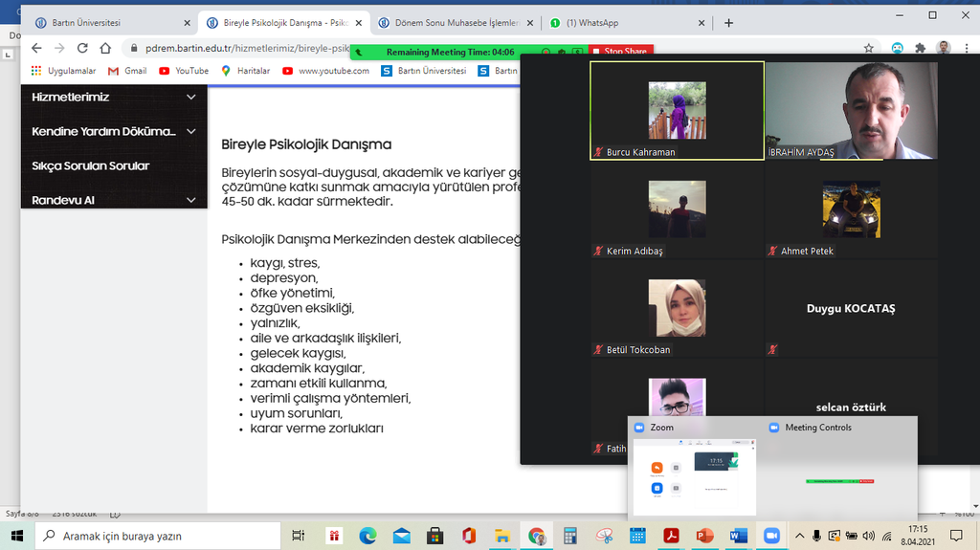Click the Remaining Meeting Time bar
The height and width of the screenshot is (550, 980).
click(x=450, y=52)
